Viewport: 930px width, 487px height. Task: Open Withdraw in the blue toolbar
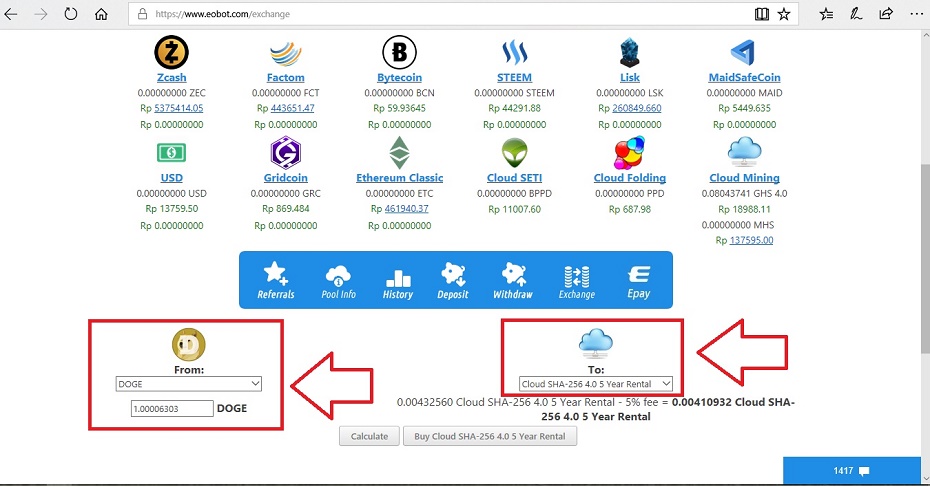pos(513,281)
